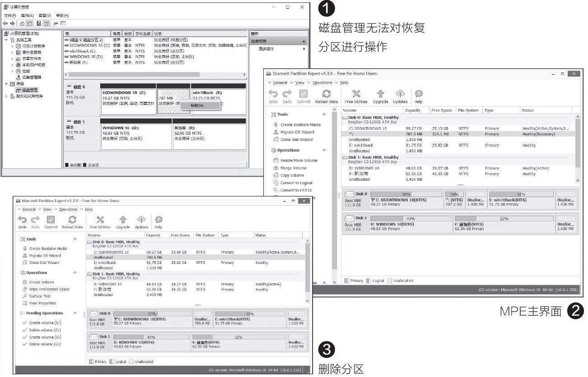Screen dimensions: 588x377
Task: Click Undo in Macrorit window with Pending Operations
Action: (x=23, y=221)
